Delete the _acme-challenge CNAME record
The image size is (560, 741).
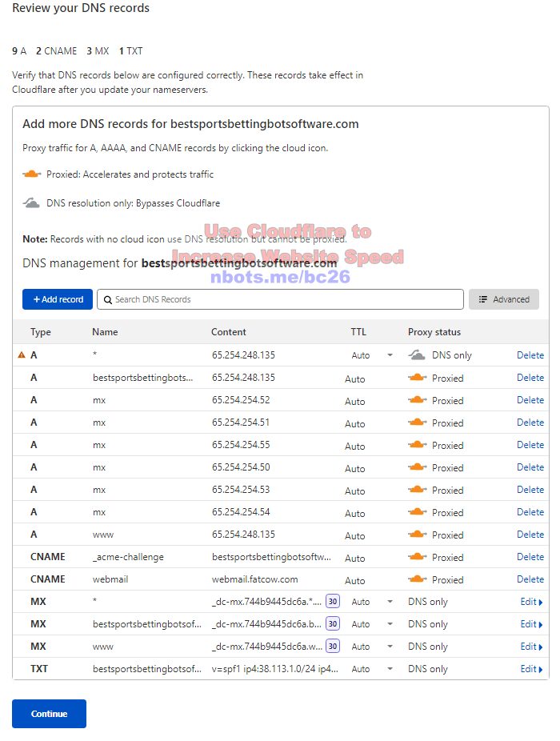[530, 557]
